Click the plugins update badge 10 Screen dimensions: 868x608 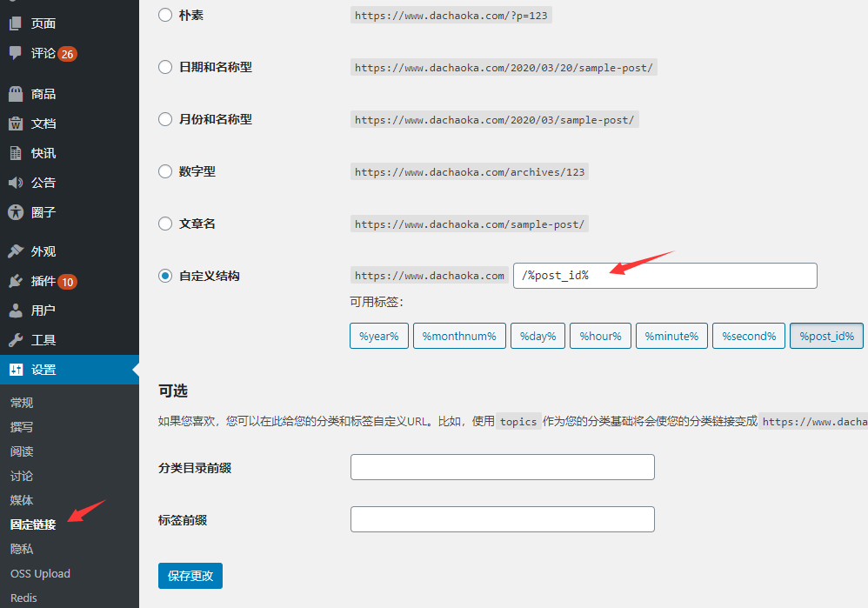(68, 282)
